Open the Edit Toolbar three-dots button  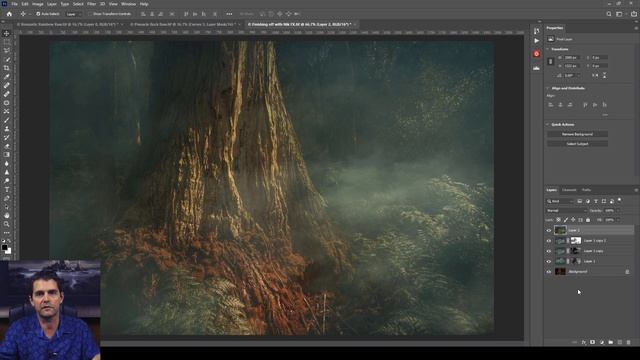pyautogui.click(x=7, y=233)
